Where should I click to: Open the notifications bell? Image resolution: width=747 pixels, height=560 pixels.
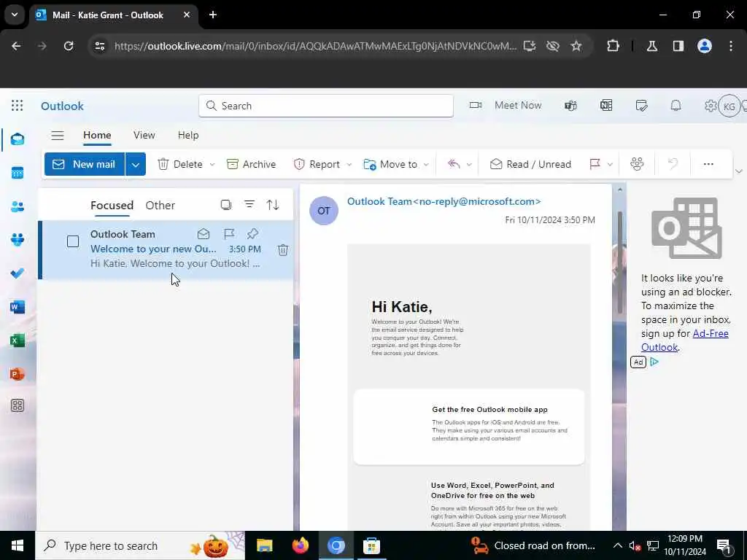click(676, 106)
